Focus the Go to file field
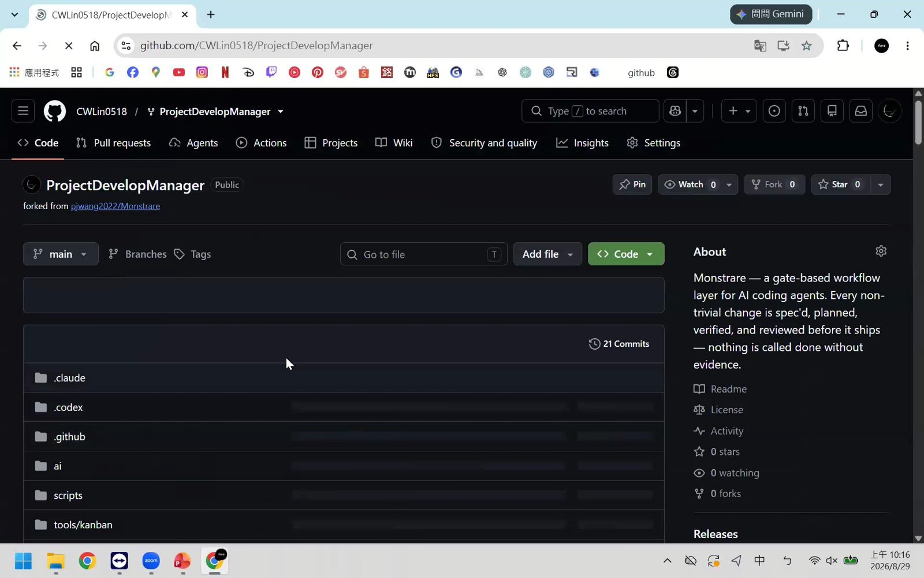The height and width of the screenshot is (578, 924). [x=424, y=254]
